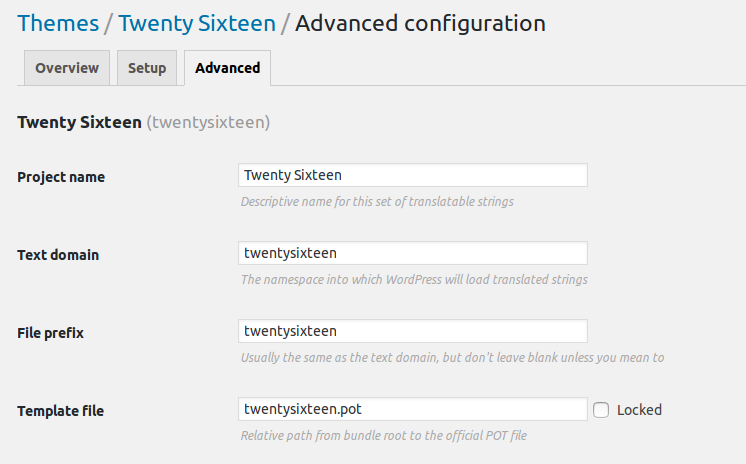Click the bold "Project name" field label
Viewport: 746px width, 464px height.
(x=61, y=177)
